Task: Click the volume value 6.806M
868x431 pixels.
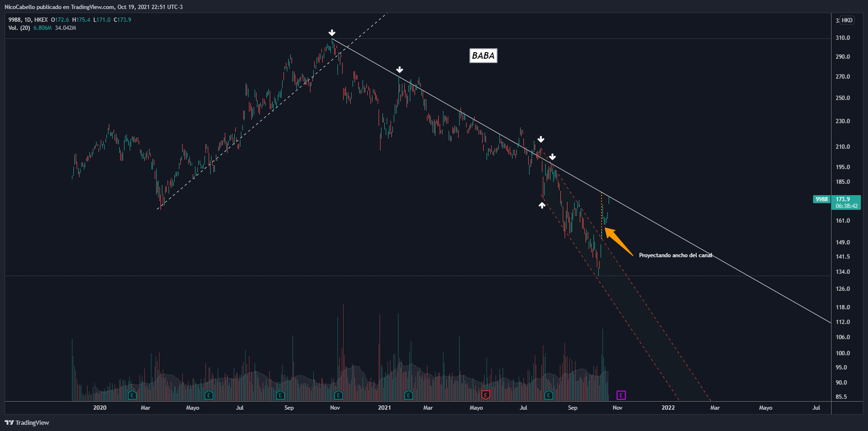Action: click(43, 28)
